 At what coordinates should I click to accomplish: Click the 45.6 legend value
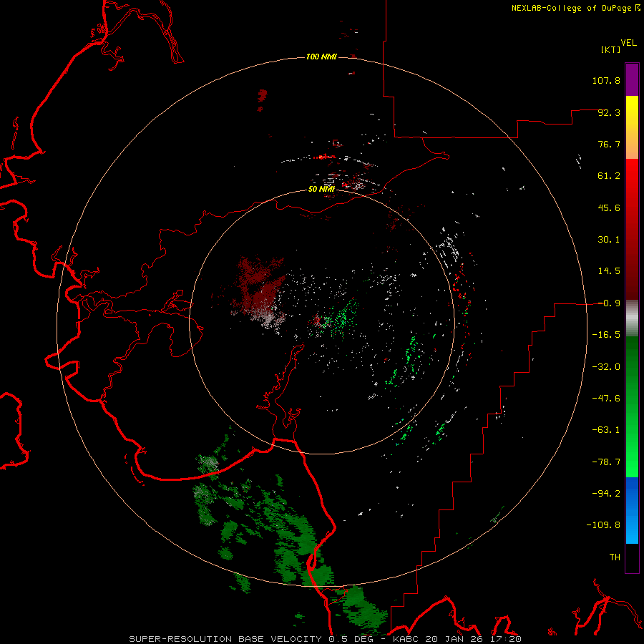[x=609, y=208]
